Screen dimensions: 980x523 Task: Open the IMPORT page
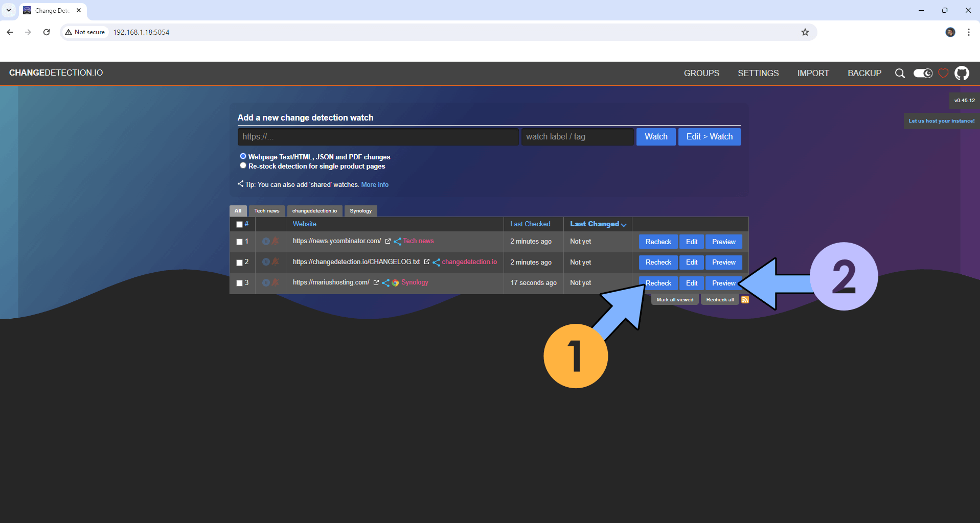tap(813, 74)
